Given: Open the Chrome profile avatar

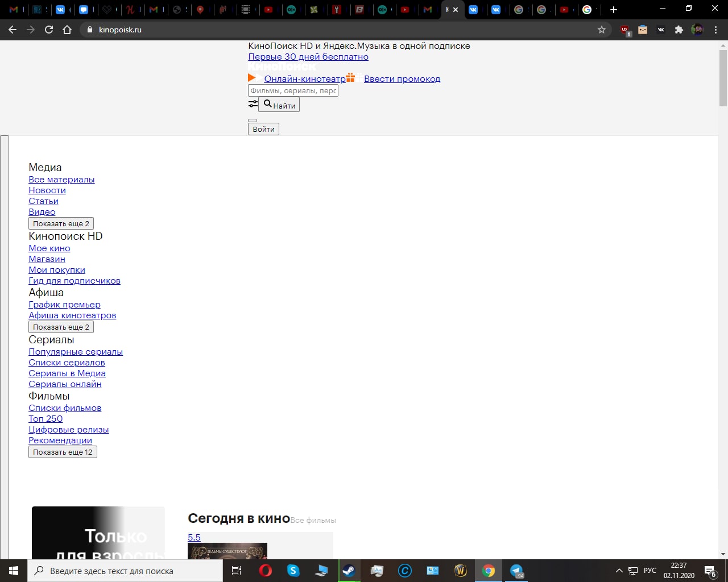Looking at the screenshot, I should point(697,30).
